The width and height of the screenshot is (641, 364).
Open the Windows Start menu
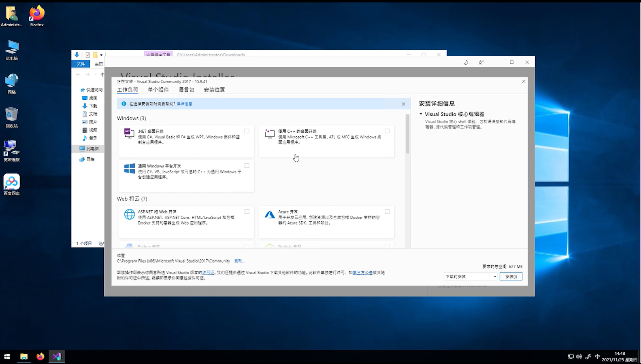tap(7, 356)
